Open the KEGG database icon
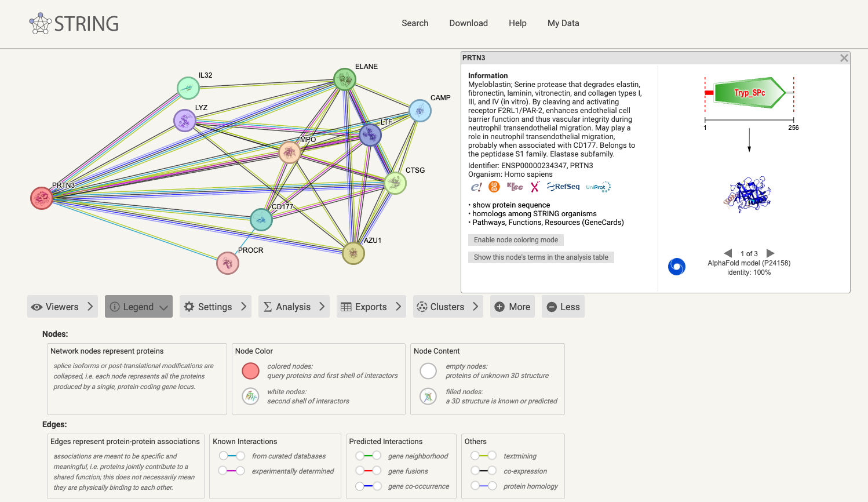The width and height of the screenshot is (868, 502). tap(515, 187)
